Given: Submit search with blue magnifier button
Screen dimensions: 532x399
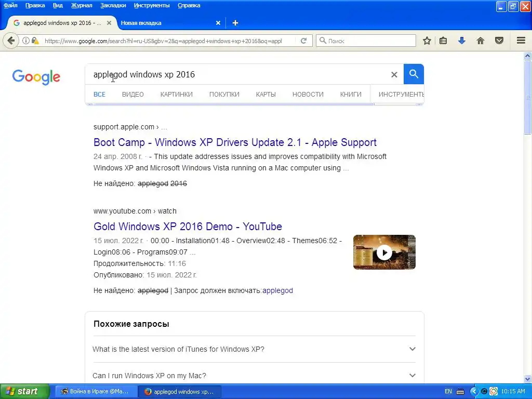Looking at the screenshot, I should [x=414, y=74].
